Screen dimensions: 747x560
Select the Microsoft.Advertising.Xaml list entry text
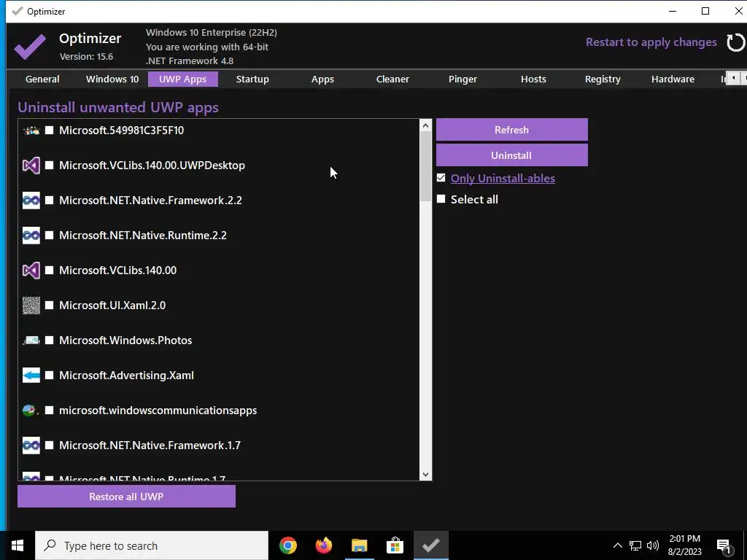tap(126, 376)
